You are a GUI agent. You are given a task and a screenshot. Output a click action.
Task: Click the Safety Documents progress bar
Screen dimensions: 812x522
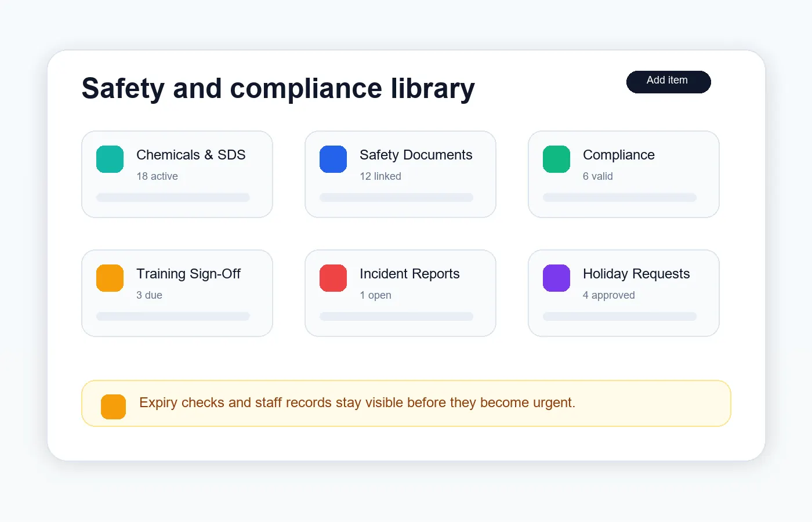click(396, 198)
